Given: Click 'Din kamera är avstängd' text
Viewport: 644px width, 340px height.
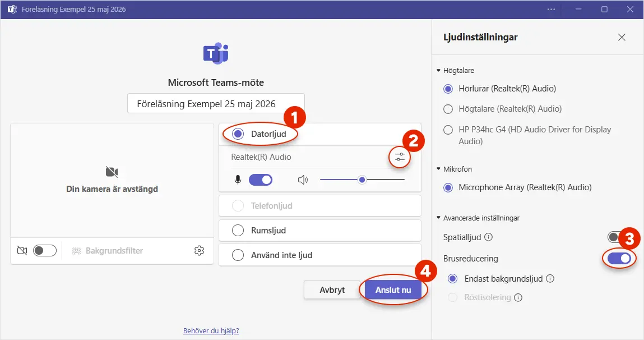Looking at the screenshot, I should point(112,189).
